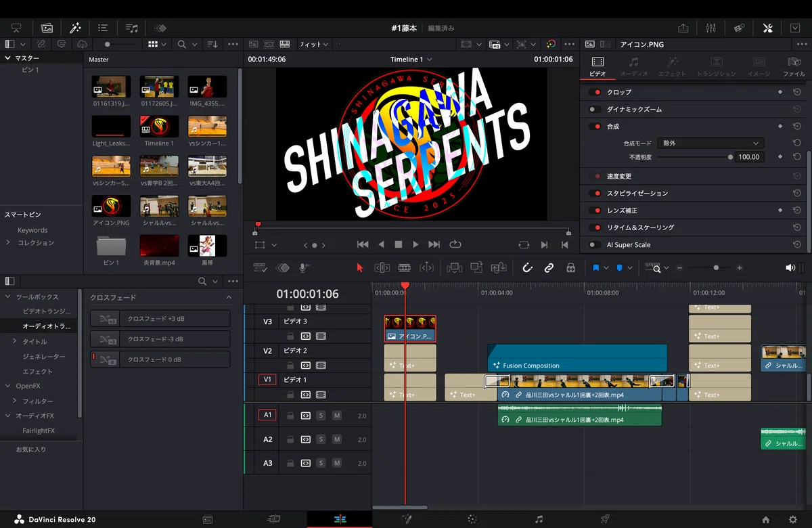
Task: Click the blue Marker icon
Action: point(619,267)
